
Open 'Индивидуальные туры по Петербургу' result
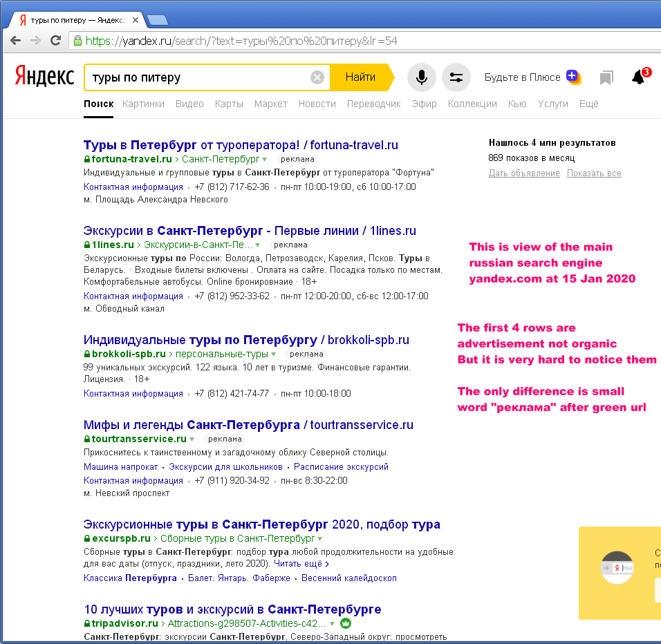click(246, 340)
